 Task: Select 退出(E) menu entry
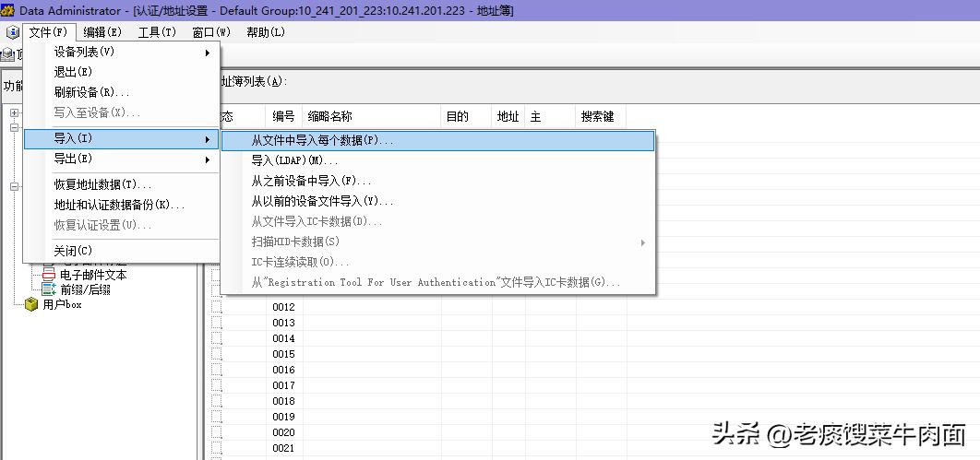121,73
